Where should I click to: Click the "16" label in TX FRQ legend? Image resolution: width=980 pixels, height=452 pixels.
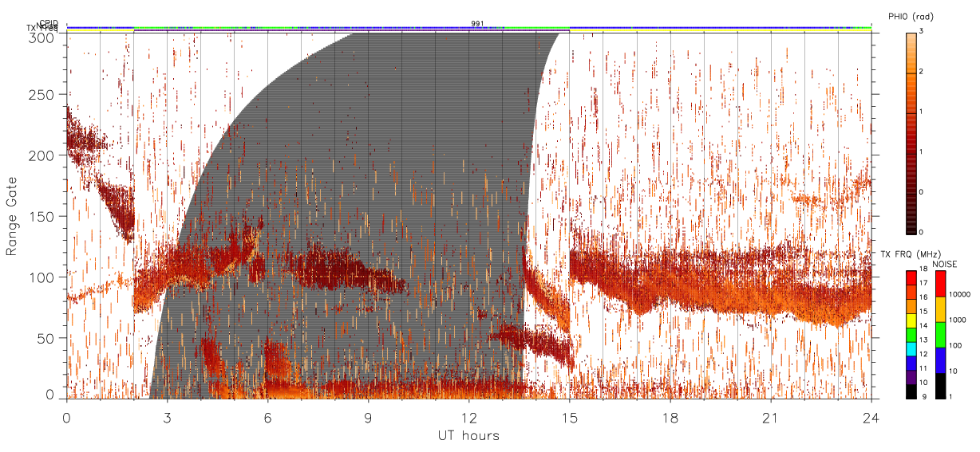[x=924, y=297]
